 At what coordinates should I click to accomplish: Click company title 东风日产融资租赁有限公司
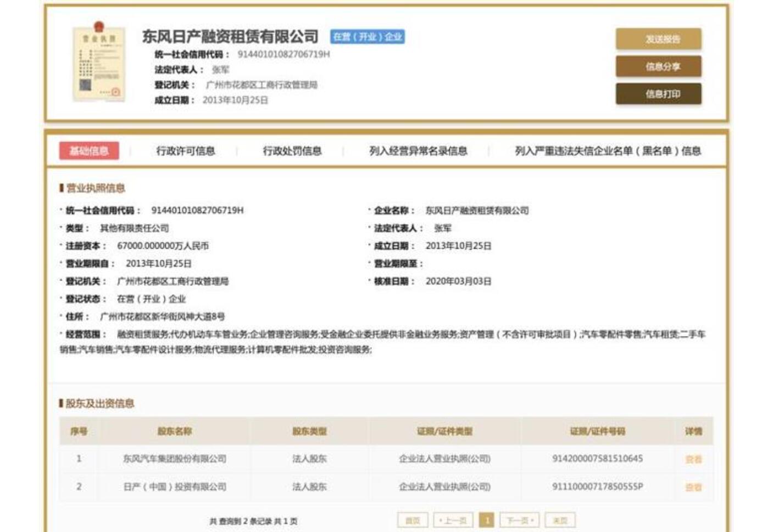point(230,37)
